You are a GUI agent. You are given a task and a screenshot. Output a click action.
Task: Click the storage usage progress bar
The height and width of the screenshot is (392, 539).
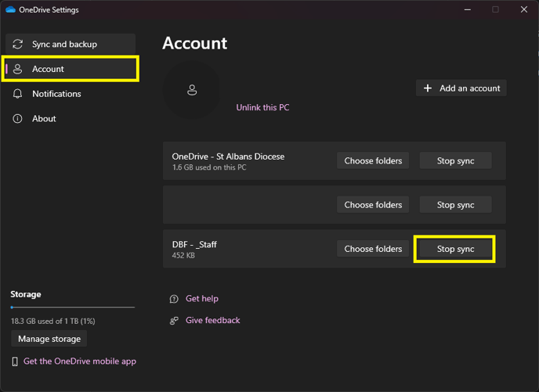(73, 307)
